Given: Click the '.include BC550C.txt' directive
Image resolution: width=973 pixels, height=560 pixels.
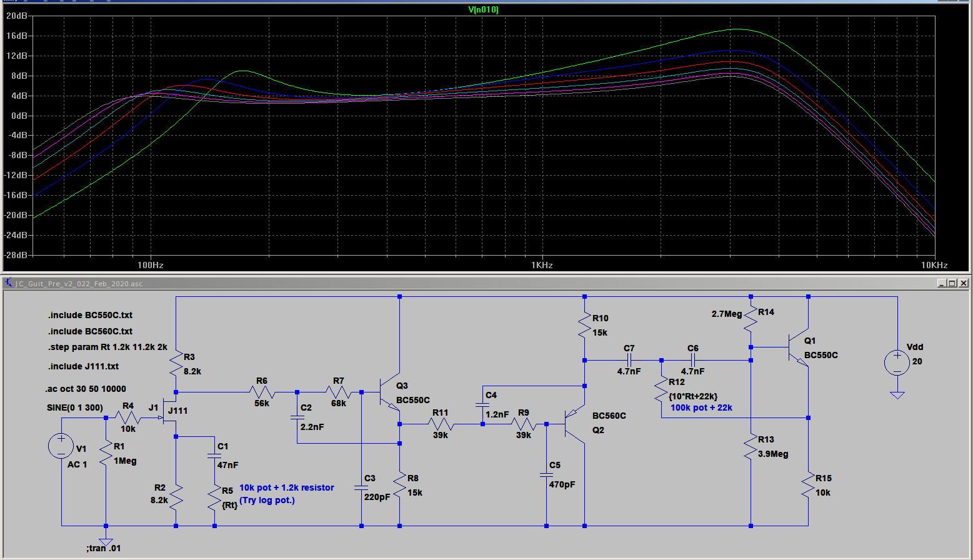Looking at the screenshot, I should [91, 315].
